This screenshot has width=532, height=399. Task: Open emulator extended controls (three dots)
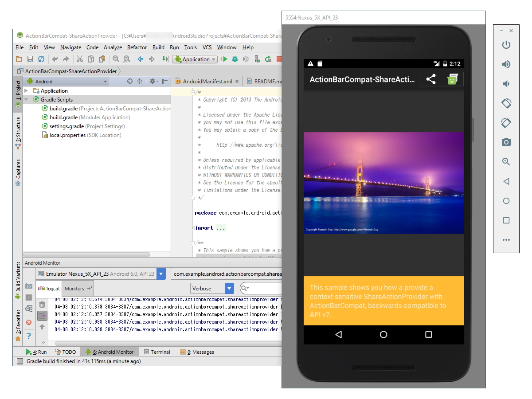coord(506,240)
